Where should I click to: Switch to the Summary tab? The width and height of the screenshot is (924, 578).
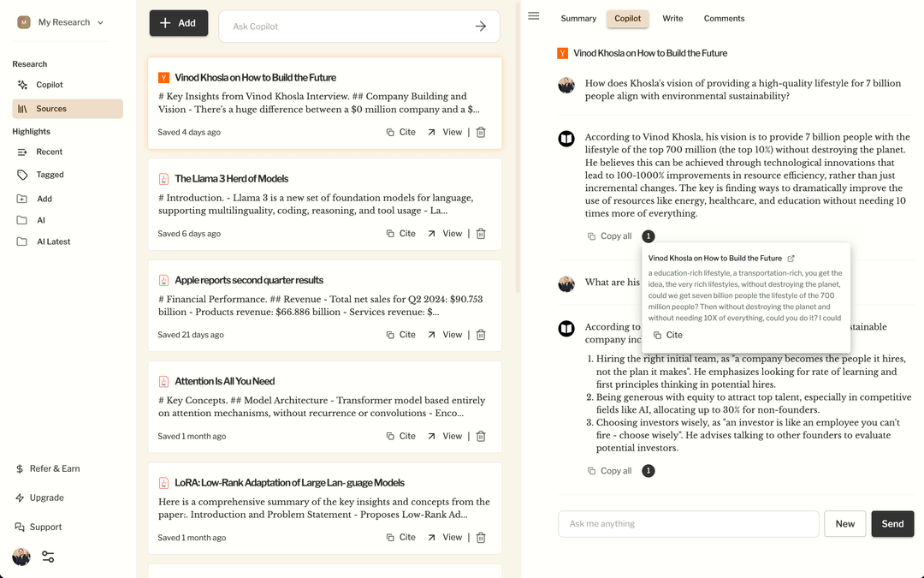tap(578, 18)
